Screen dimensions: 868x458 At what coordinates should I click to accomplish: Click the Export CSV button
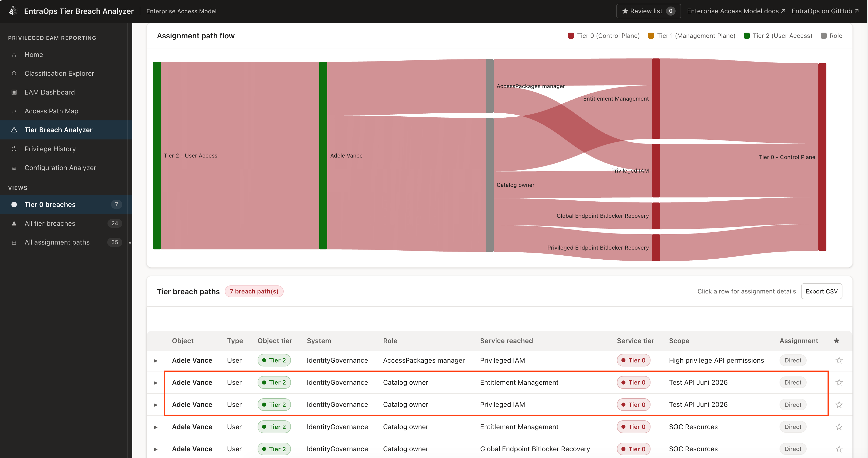coord(821,291)
